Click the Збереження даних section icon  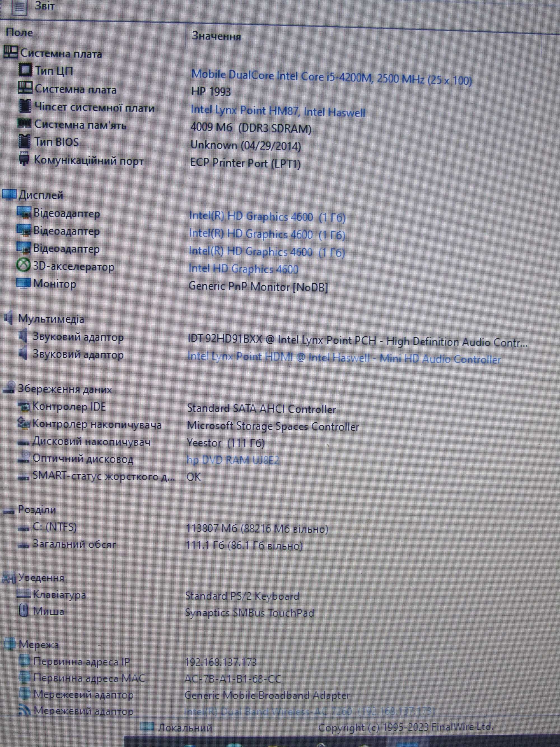point(9,388)
